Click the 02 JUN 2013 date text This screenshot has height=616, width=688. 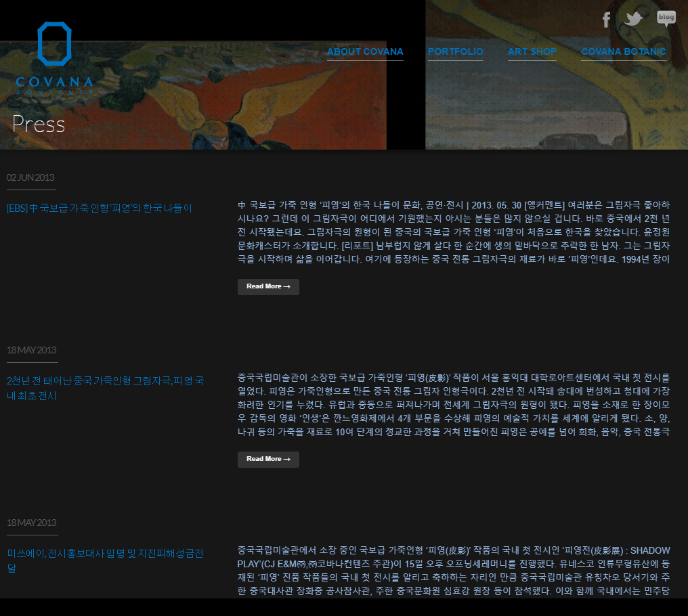click(x=30, y=177)
